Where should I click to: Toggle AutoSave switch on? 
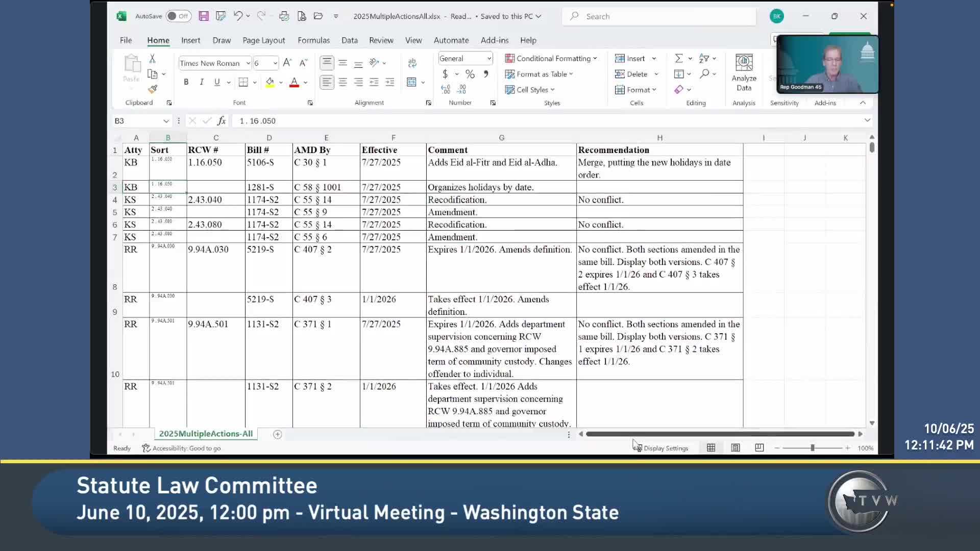(x=178, y=16)
